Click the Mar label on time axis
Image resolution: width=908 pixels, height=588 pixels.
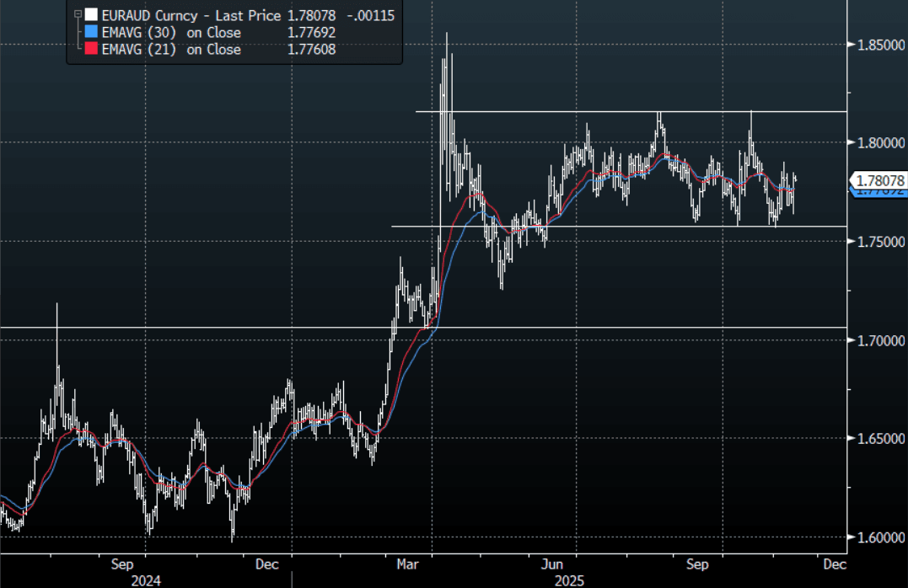point(409,564)
